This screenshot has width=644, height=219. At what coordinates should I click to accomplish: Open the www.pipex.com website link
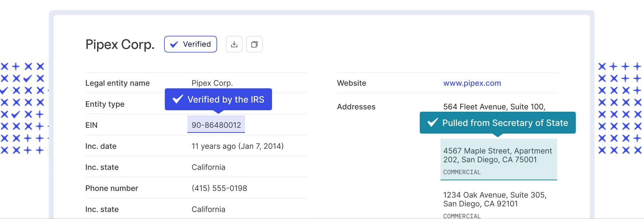(472, 83)
